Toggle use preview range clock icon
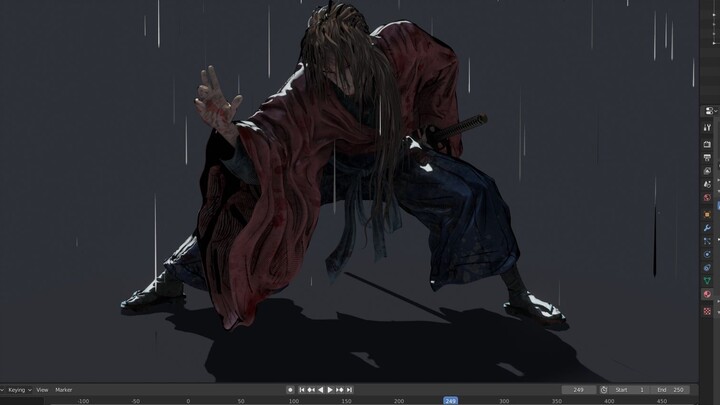This screenshot has height=405, width=720. (604, 390)
